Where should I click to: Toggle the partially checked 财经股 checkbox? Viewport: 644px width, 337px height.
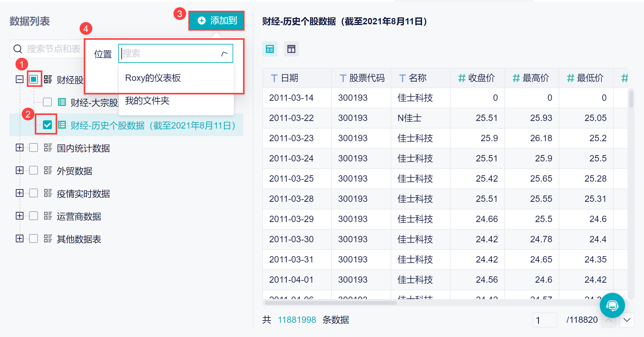(x=33, y=79)
